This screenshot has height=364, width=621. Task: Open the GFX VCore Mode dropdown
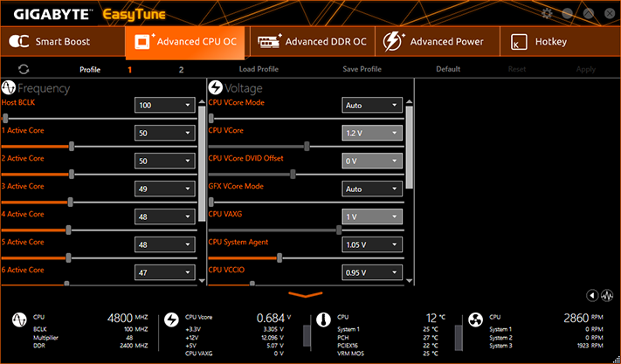(x=372, y=189)
